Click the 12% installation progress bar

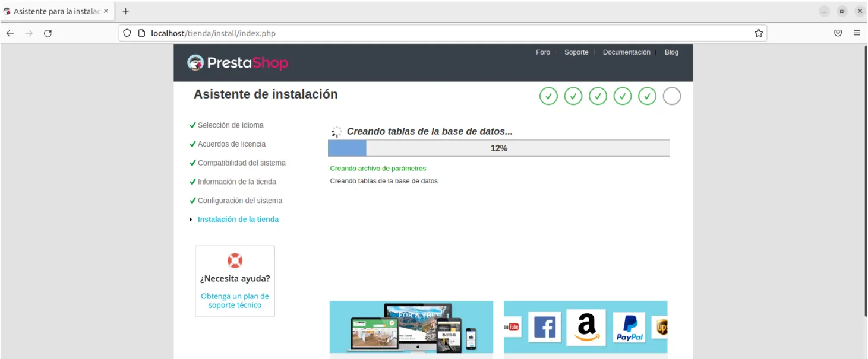[x=498, y=148]
